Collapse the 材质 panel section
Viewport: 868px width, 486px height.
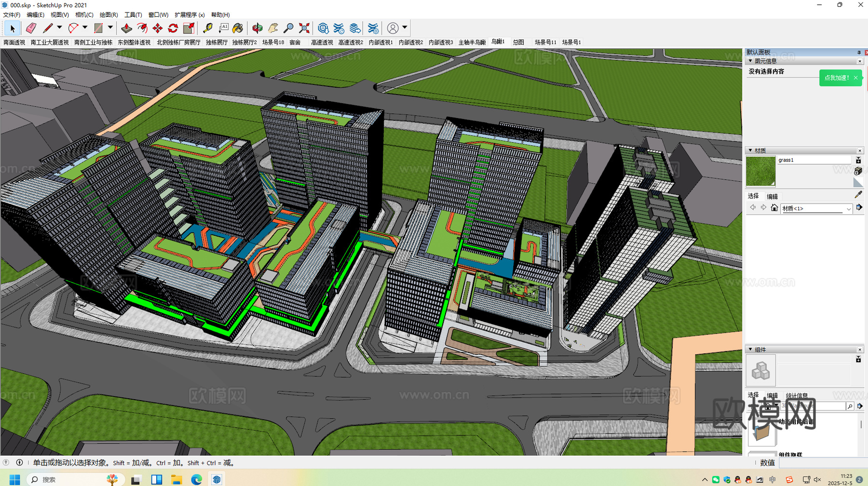(750, 150)
